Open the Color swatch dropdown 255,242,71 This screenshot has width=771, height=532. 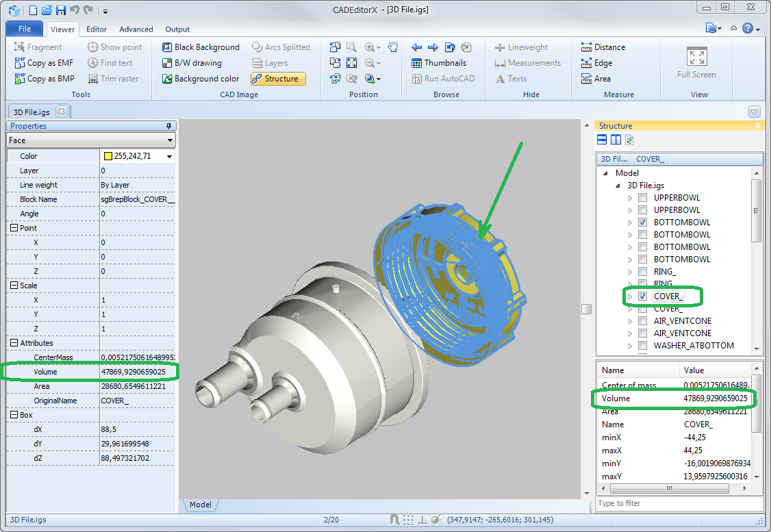tap(169, 157)
